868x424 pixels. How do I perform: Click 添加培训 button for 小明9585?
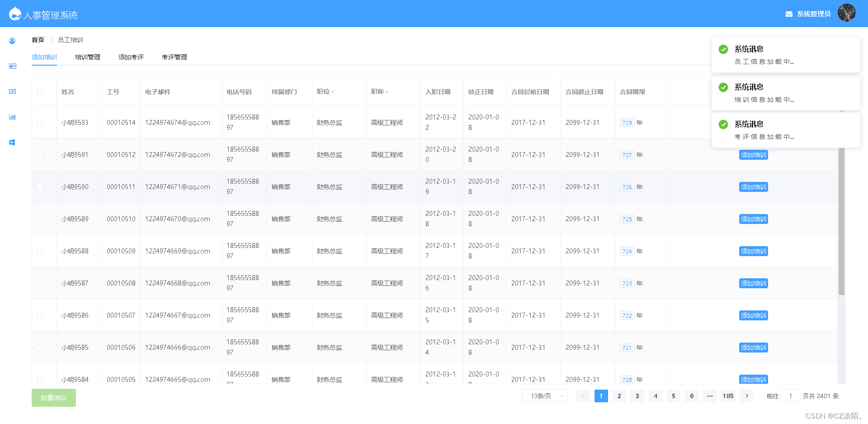(x=754, y=348)
